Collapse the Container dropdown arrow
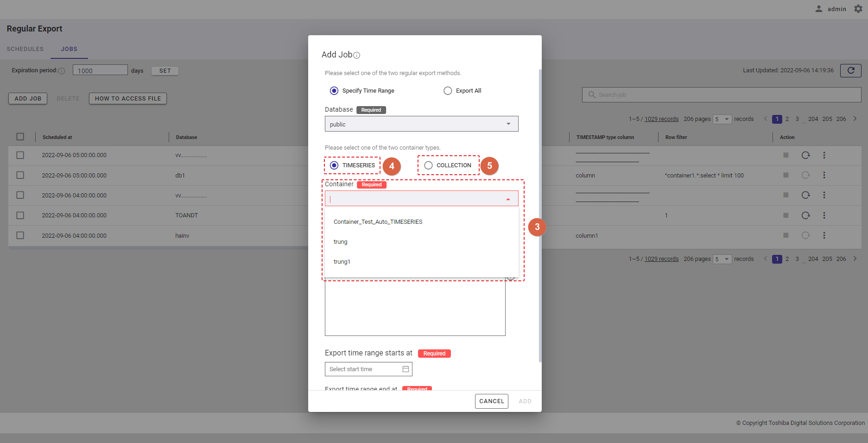 pyautogui.click(x=508, y=199)
